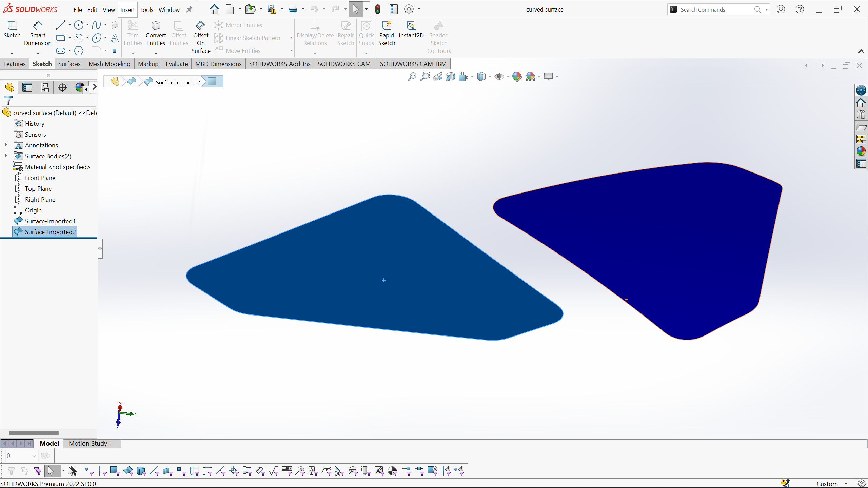
Task: Select Surface-Imported1 in the feature tree
Action: pyautogui.click(x=50, y=221)
